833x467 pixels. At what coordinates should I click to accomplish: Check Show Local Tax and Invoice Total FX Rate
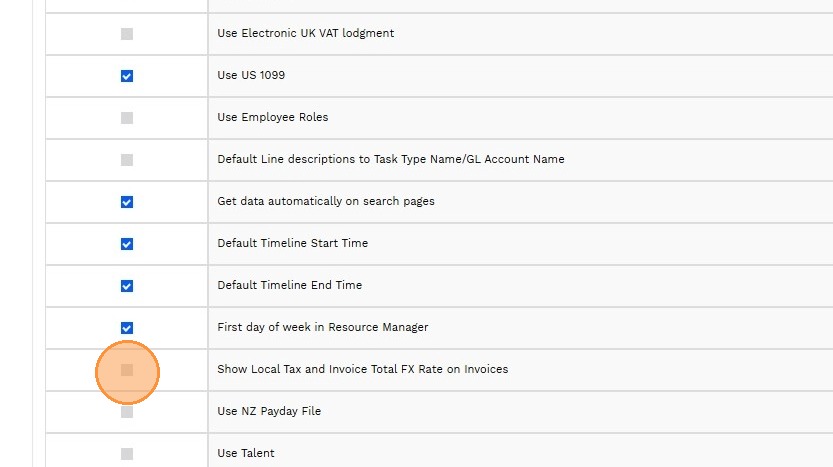[x=127, y=370]
